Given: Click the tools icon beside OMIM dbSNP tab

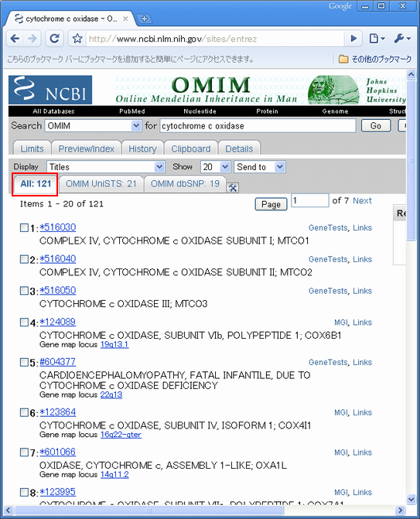Looking at the screenshot, I should point(233,188).
